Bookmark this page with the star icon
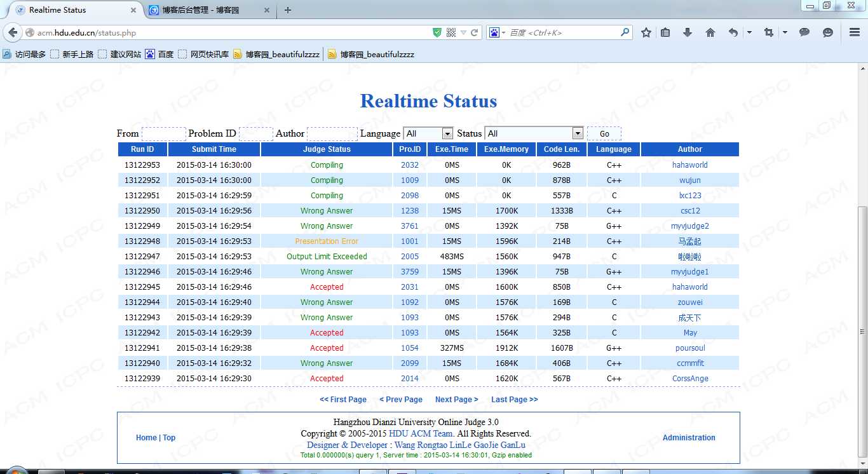The height and width of the screenshot is (474, 868). (646, 32)
